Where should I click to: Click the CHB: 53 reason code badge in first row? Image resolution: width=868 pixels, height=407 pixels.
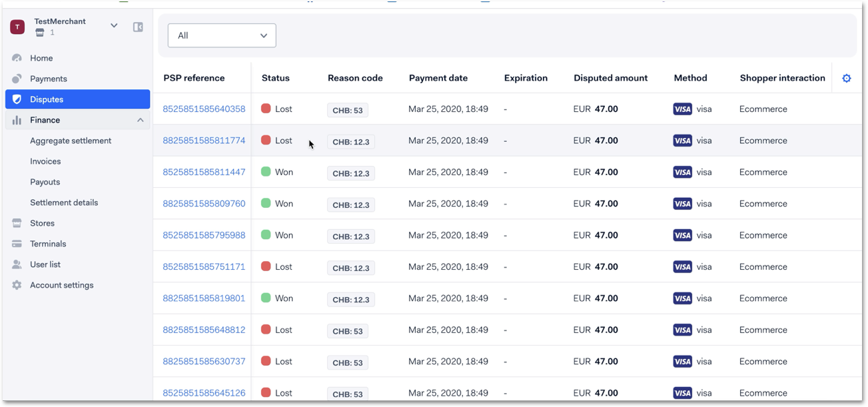pyautogui.click(x=348, y=110)
